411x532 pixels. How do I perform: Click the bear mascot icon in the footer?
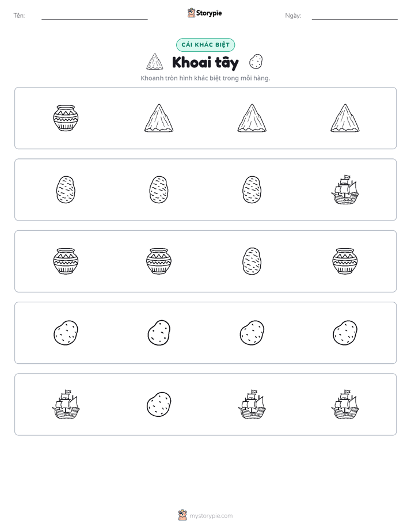tap(182, 515)
